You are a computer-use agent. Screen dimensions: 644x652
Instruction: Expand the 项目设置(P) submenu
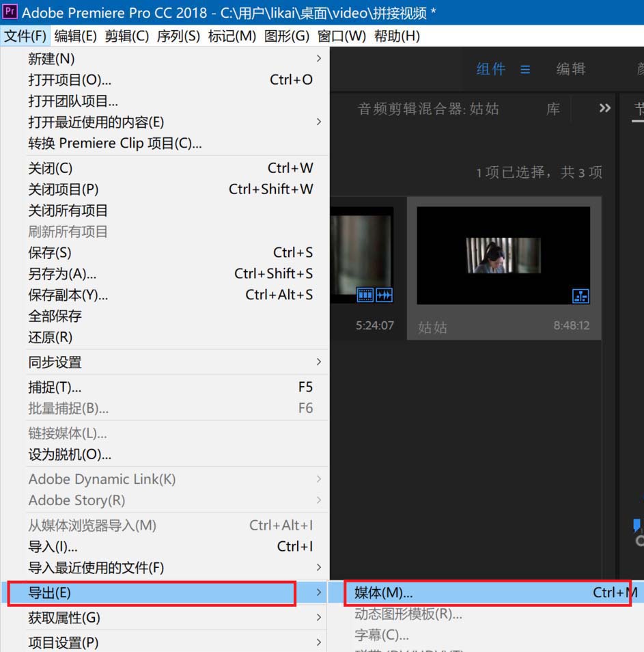[x=165, y=643]
